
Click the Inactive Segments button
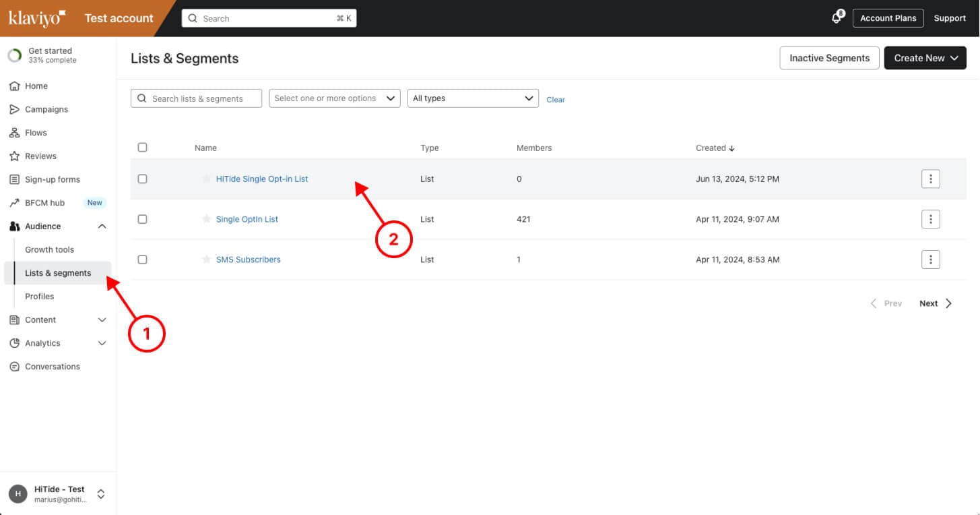point(830,58)
